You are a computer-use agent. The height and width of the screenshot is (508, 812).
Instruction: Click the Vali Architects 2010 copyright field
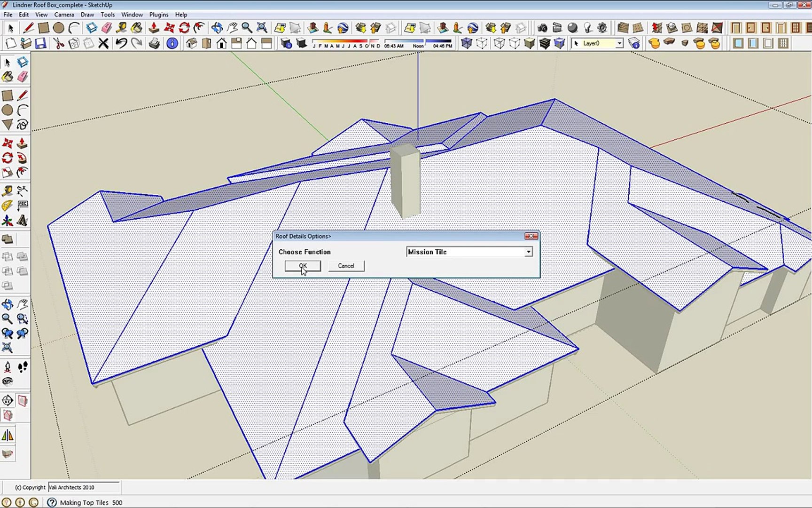coord(84,487)
